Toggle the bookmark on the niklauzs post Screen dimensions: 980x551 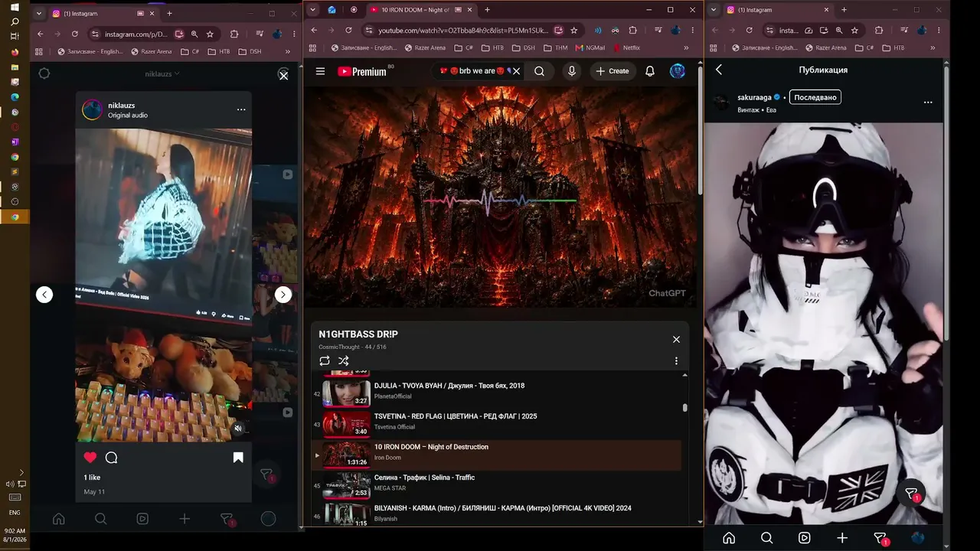click(238, 458)
